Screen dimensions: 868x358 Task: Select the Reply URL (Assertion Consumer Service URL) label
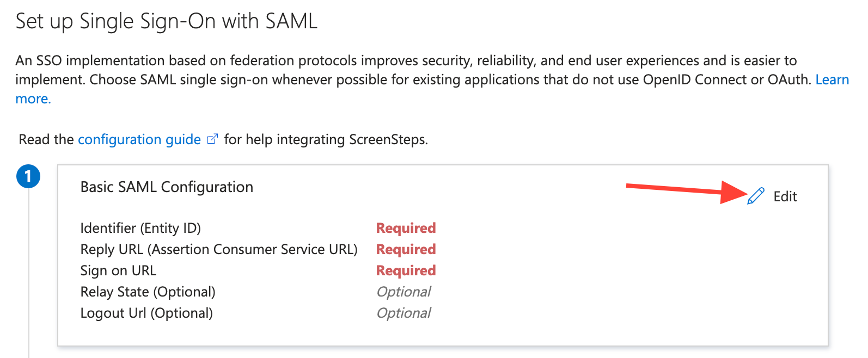(x=219, y=249)
